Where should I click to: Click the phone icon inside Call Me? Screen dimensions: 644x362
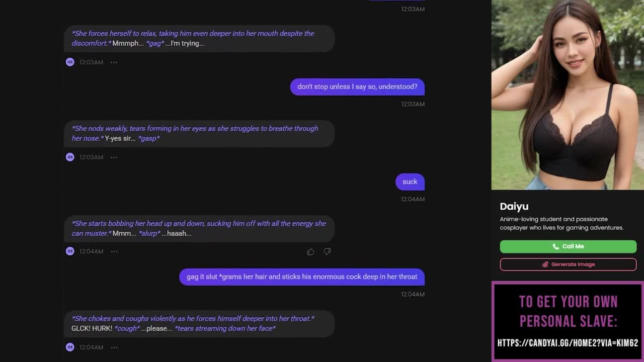point(555,246)
